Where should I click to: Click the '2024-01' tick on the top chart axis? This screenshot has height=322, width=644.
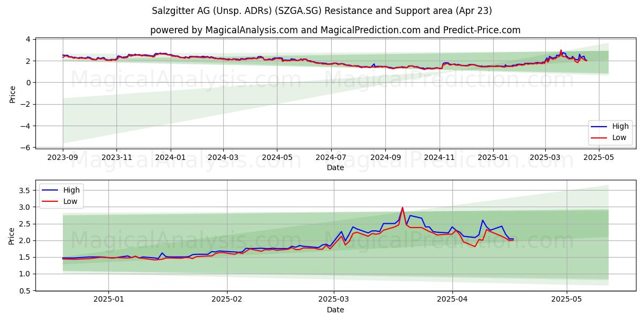171,158
